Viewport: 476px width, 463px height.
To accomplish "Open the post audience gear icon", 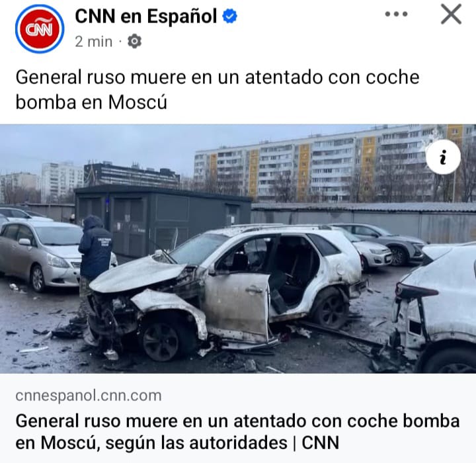I will [x=134, y=41].
